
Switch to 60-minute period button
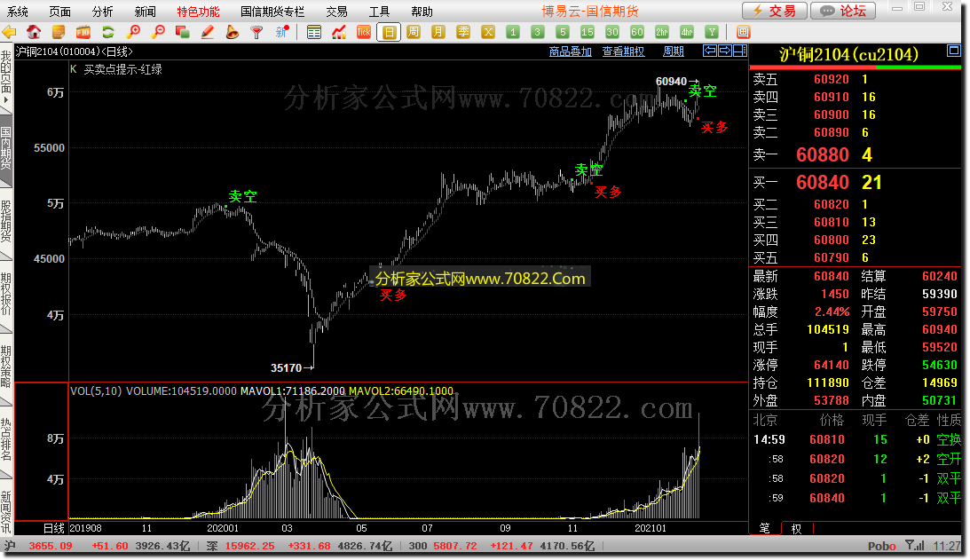click(637, 32)
